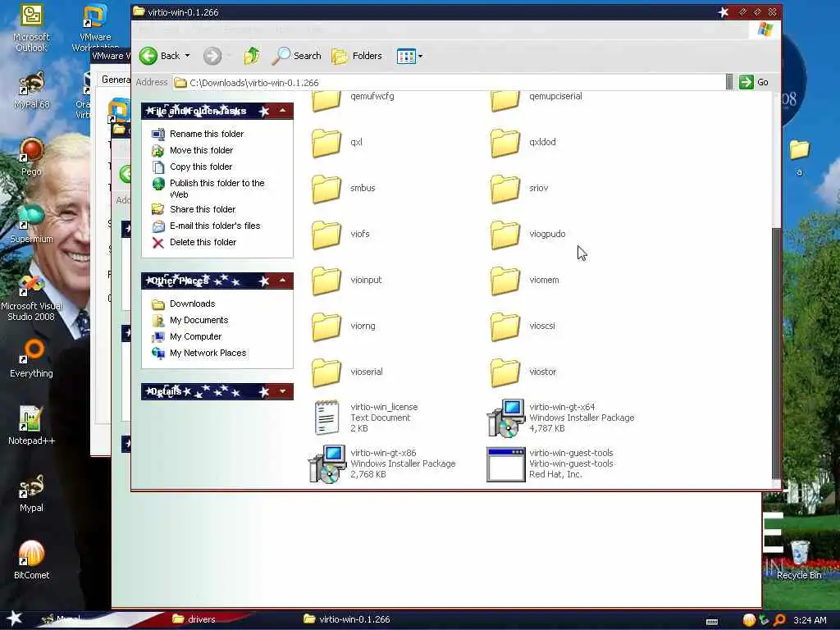This screenshot has width=840, height=630.
Task: Open the address bar dropdown arrow
Action: pyautogui.click(x=729, y=83)
